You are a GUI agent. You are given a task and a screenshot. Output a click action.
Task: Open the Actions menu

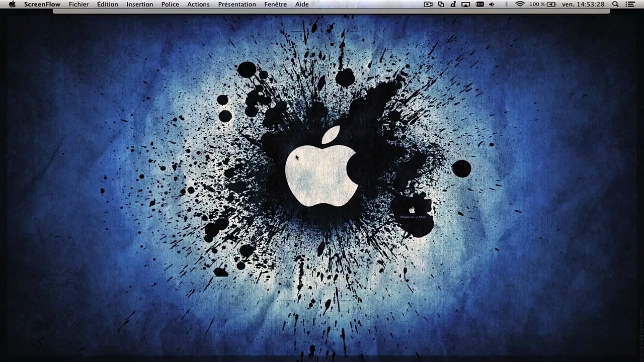pyautogui.click(x=199, y=4)
